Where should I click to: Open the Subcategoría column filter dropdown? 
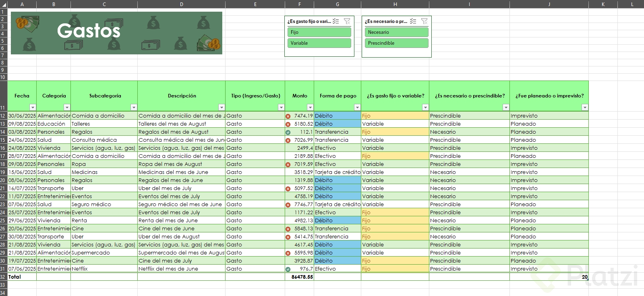[x=134, y=107]
